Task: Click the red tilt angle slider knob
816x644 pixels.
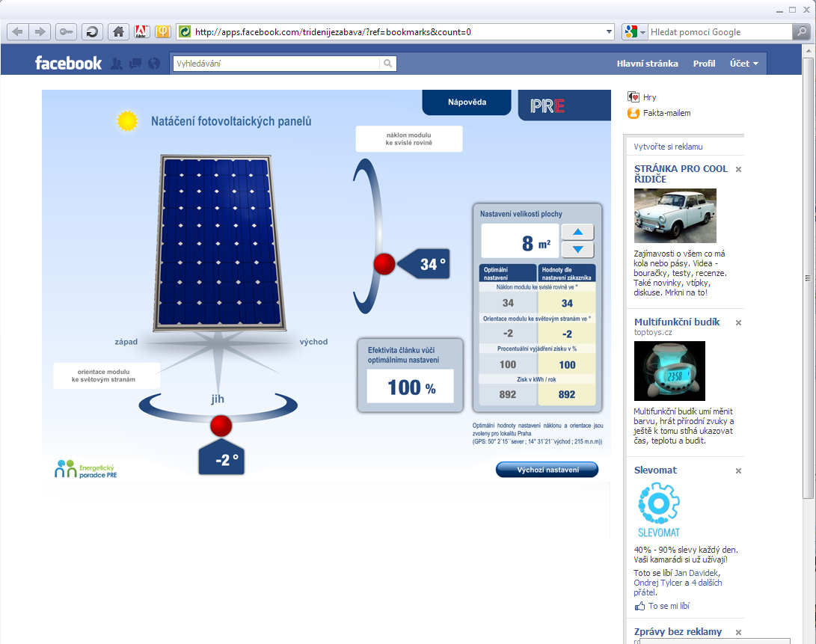Action: point(384,264)
